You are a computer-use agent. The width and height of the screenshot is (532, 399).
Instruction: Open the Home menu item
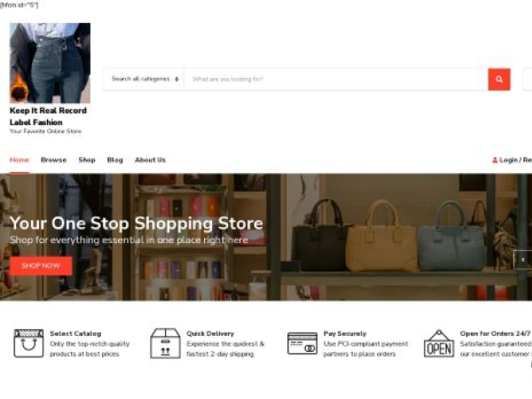20,160
